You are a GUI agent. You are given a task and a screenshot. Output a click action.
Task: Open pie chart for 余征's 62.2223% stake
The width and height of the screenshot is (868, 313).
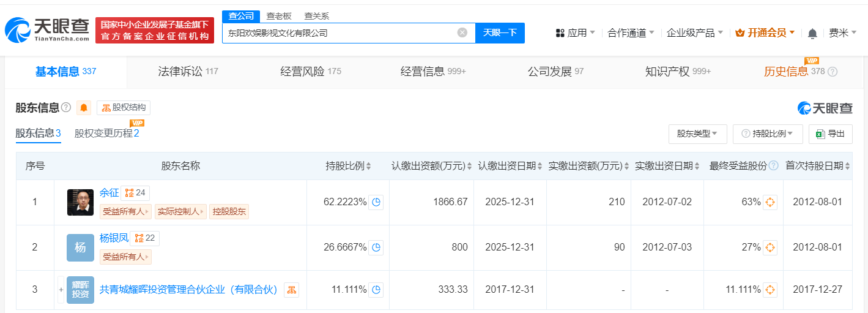pos(376,202)
